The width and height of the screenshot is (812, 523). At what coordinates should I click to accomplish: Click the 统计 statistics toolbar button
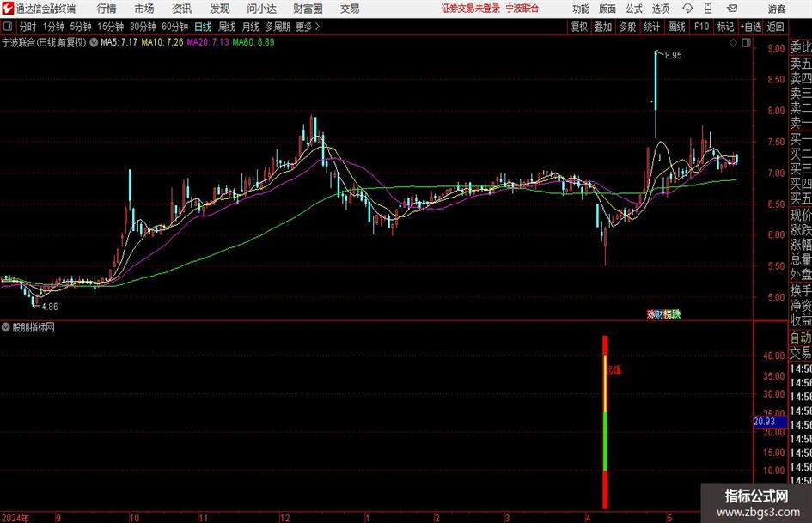tap(652, 27)
